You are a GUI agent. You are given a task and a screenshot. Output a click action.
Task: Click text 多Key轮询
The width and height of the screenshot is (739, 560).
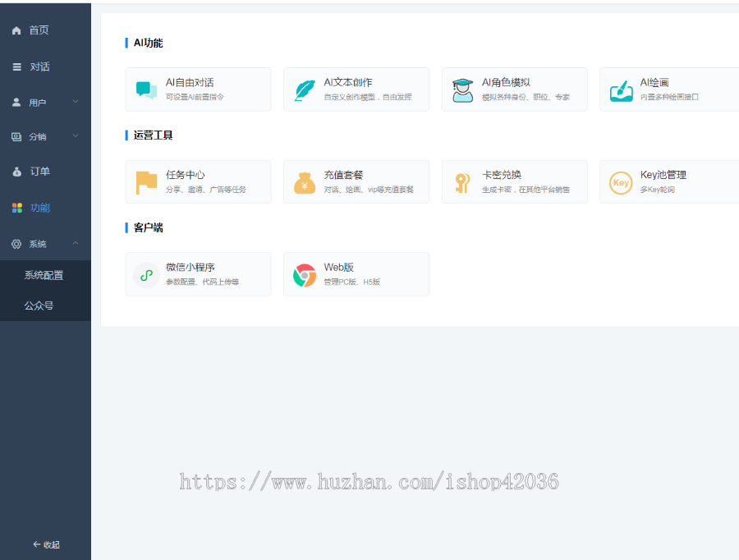[x=657, y=190]
